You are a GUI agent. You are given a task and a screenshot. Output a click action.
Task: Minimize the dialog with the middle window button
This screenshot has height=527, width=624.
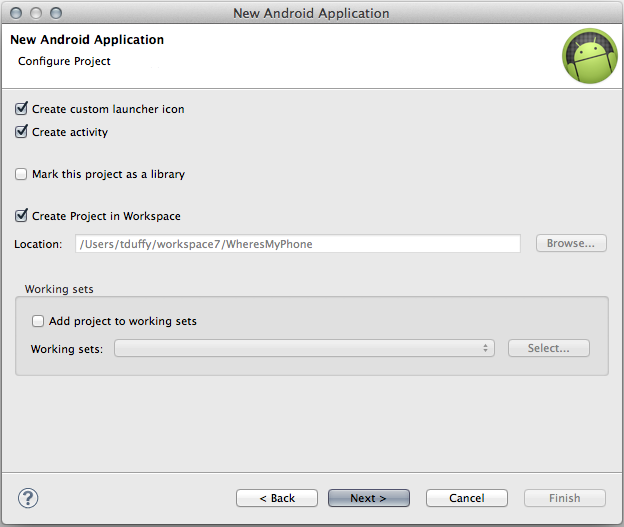point(36,13)
